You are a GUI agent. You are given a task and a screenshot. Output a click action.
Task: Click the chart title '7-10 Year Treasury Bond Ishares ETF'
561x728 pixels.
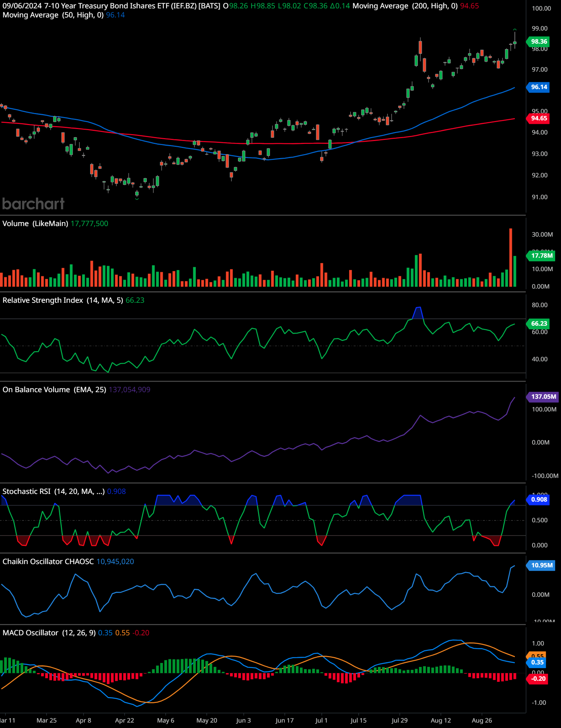[106, 6]
